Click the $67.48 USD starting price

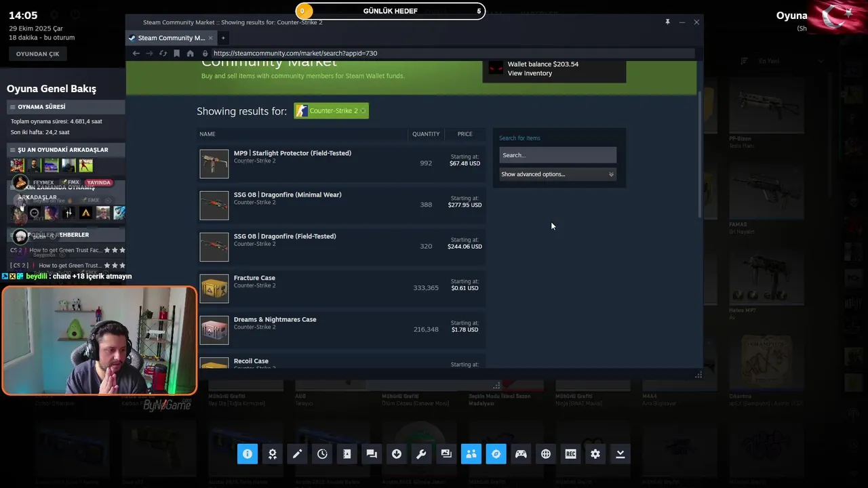tap(465, 163)
